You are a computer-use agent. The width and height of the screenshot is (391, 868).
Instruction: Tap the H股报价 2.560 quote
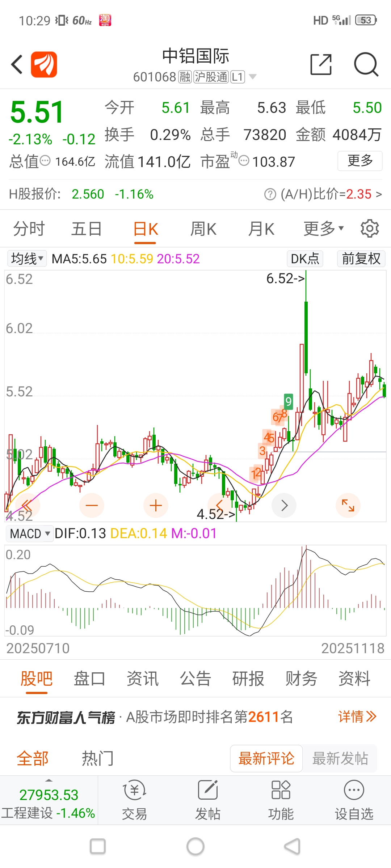coord(88,194)
